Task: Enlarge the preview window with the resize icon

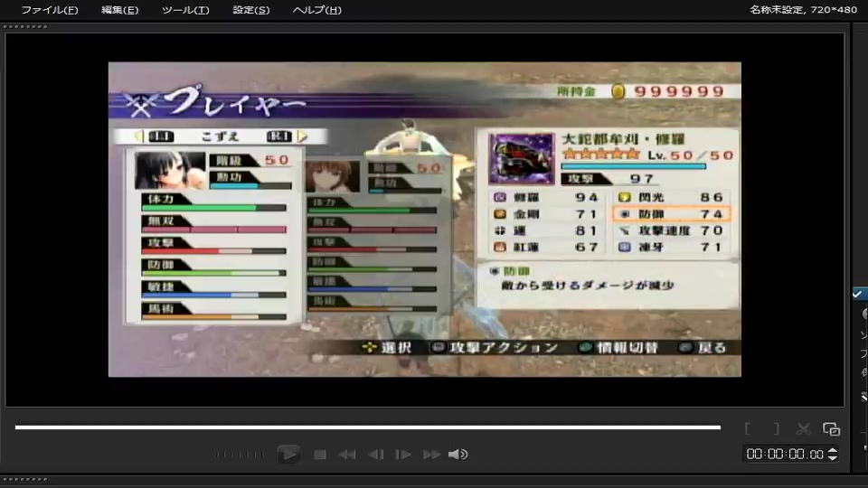Action: pyautogui.click(x=831, y=428)
